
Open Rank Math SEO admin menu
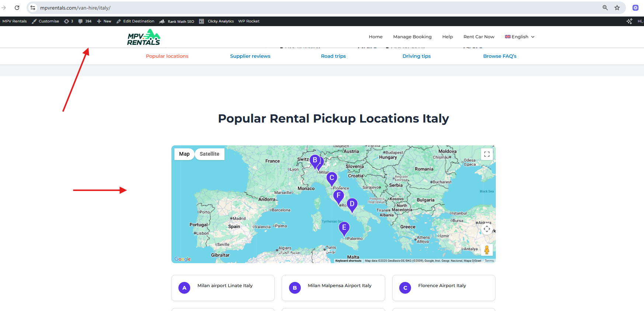click(x=177, y=21)
